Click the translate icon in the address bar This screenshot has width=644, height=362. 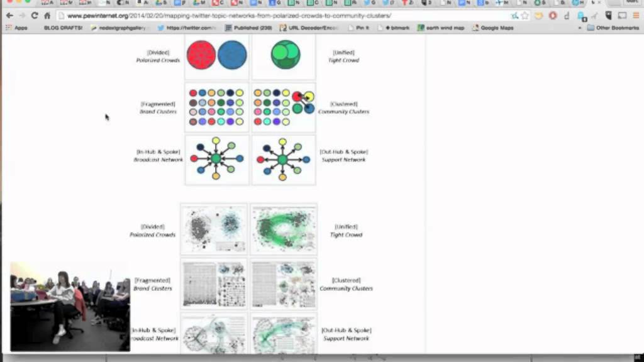[x=514, y=16]
